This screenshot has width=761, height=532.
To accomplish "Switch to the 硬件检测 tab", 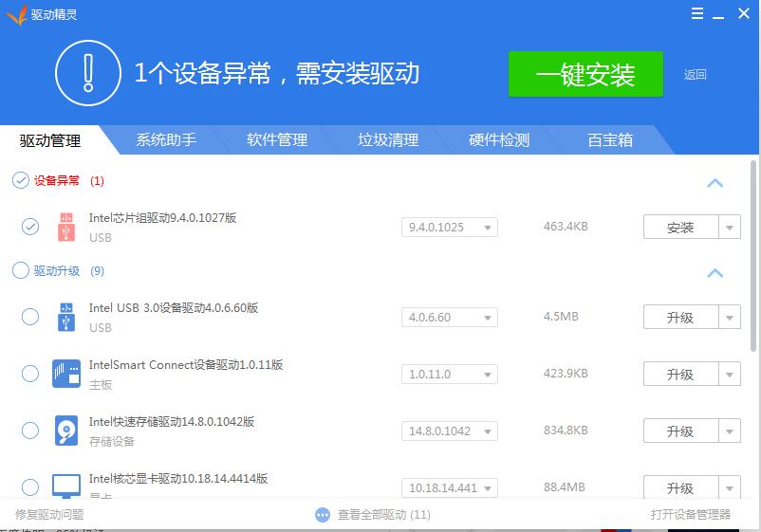I will (499, 140).
